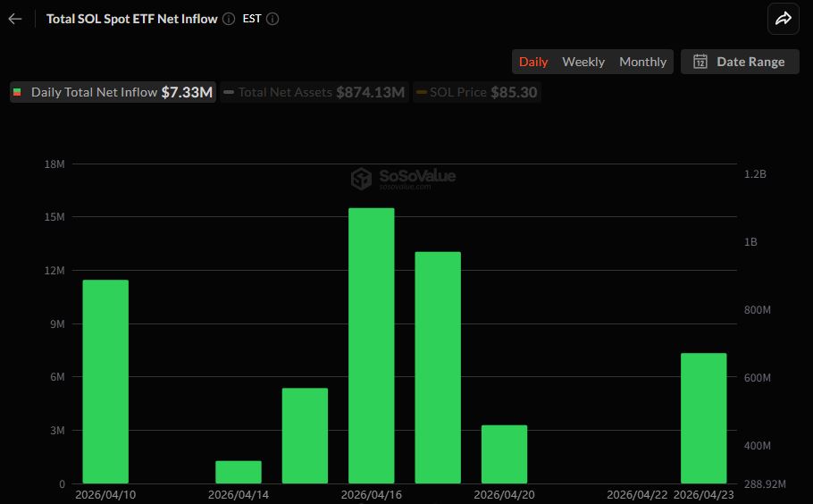Click the share arrow icon
Viewport: 813px width, 504px height.
(784, 19)
